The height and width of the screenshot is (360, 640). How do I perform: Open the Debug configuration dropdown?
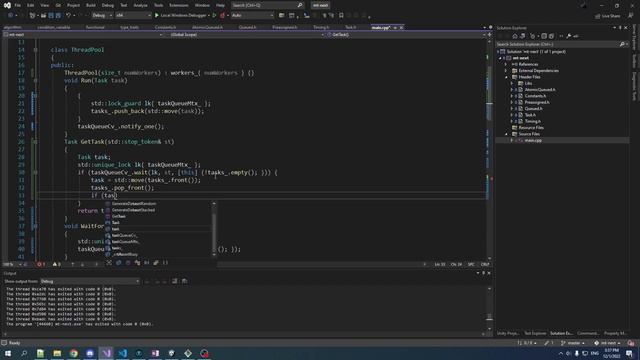[102, 16]
